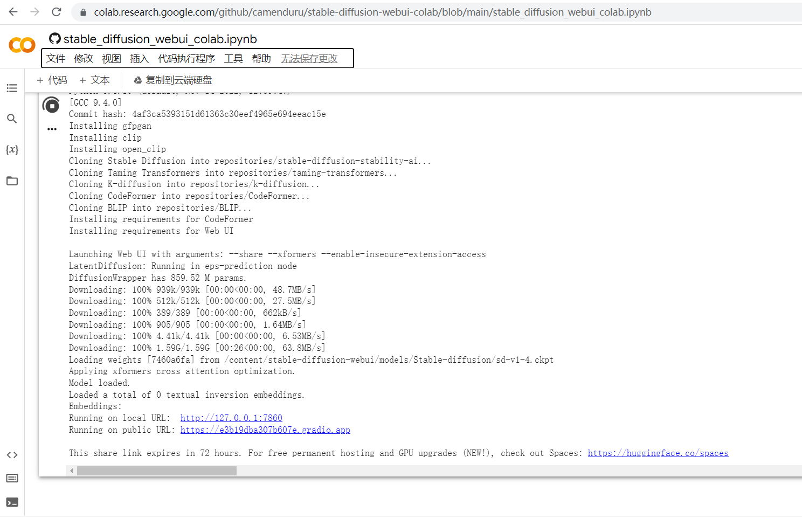Click 'Applying xformers cross attention optimization.' line

[182, 371]
